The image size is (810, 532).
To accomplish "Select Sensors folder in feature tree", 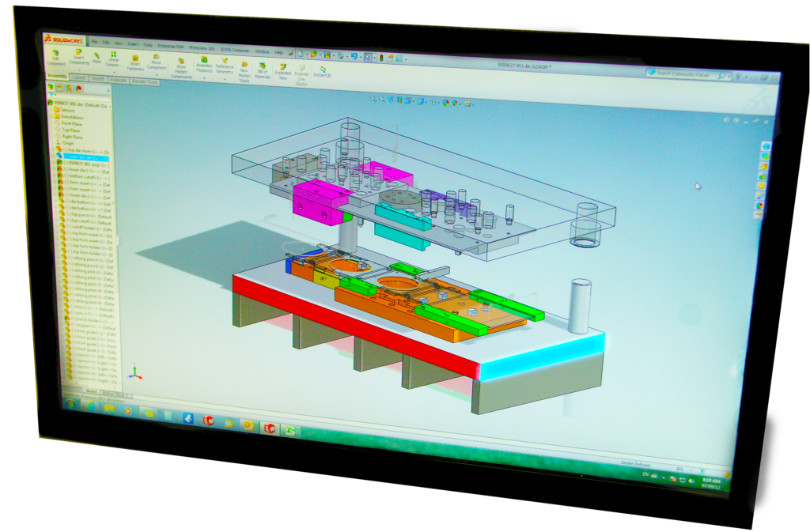I will pyautogui.click(x=65, y=110).
